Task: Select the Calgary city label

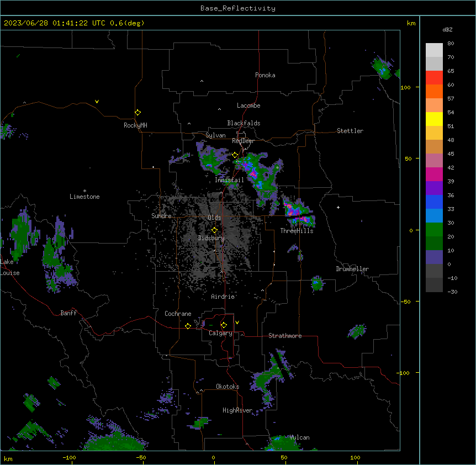Action: pos(220,333)
